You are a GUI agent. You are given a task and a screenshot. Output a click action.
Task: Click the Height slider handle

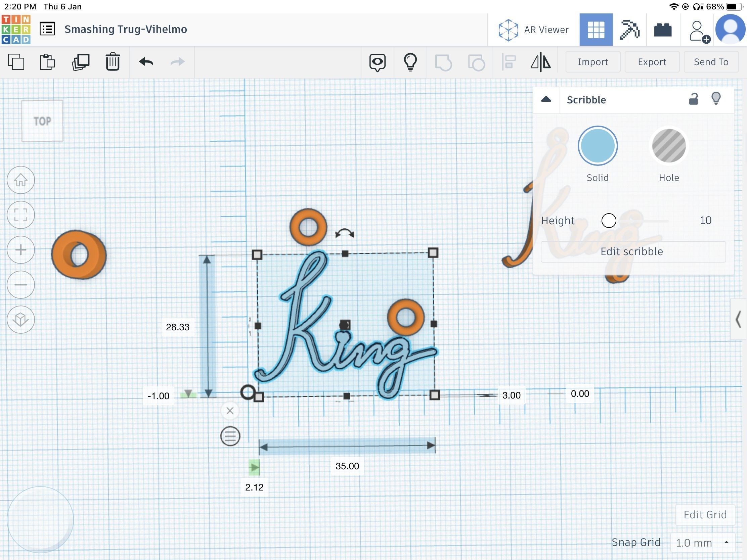[609, 221]
